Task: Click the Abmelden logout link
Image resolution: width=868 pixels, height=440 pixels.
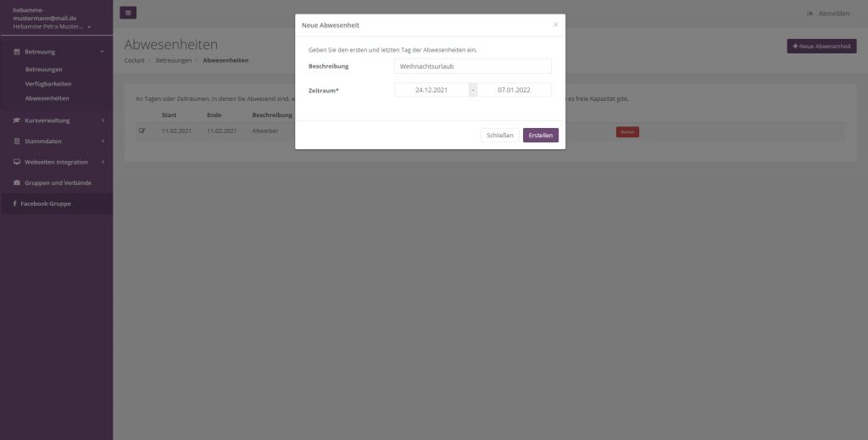Action: click(829, 14)
